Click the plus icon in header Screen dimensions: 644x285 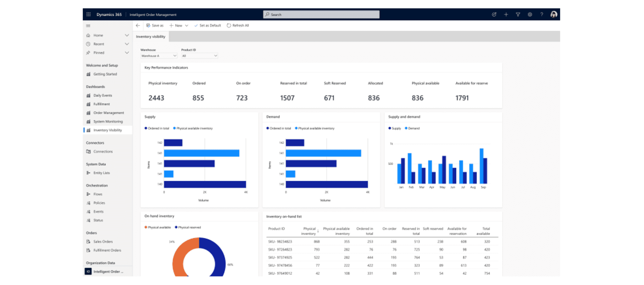click(506, 14)
